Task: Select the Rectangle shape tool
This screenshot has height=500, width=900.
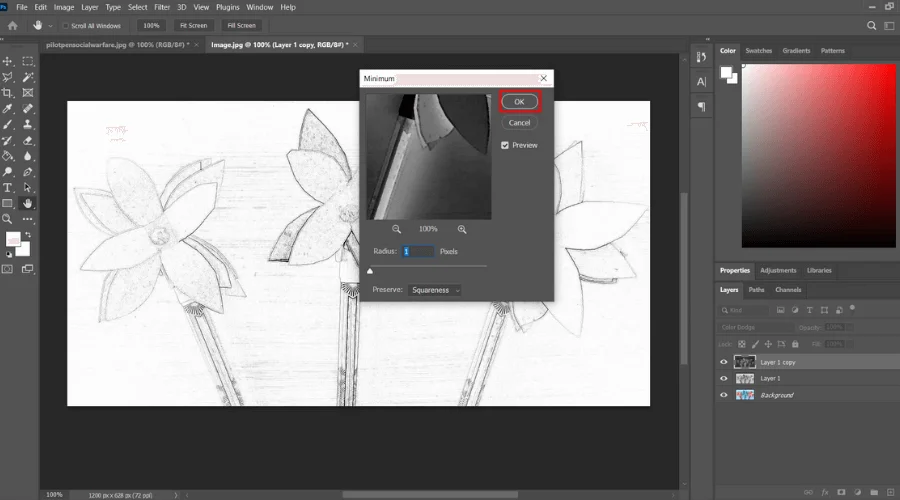Action: pos(7,203)
